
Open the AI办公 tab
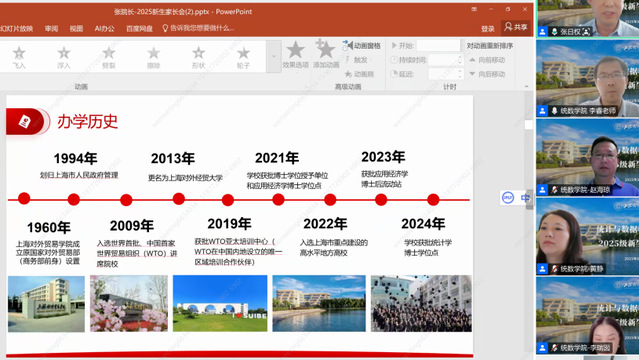[104, 29]
